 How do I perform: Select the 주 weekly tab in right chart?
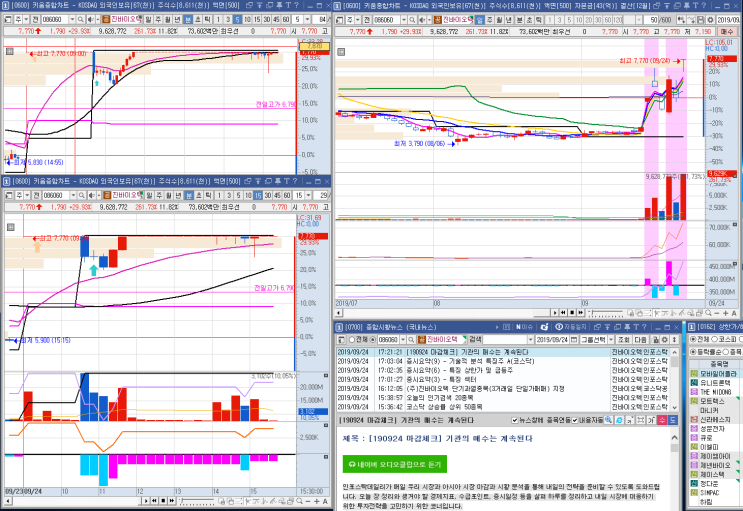[x=489, y=20]
